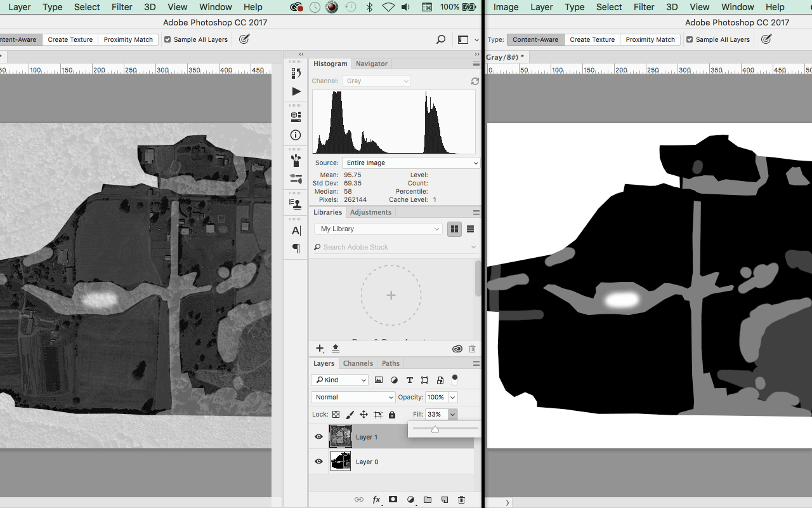Screen dimensions: 812x508
Task: Switch to the Paths tab
Action: 391,363
